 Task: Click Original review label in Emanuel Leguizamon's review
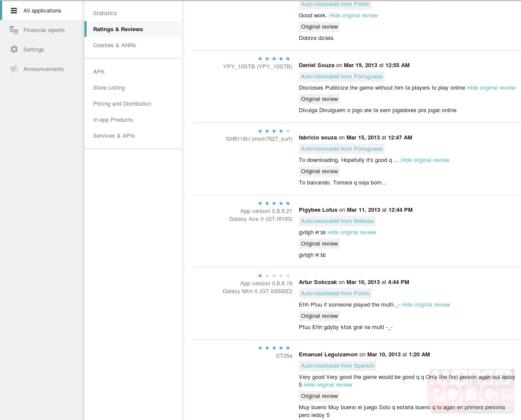point(320,396)
